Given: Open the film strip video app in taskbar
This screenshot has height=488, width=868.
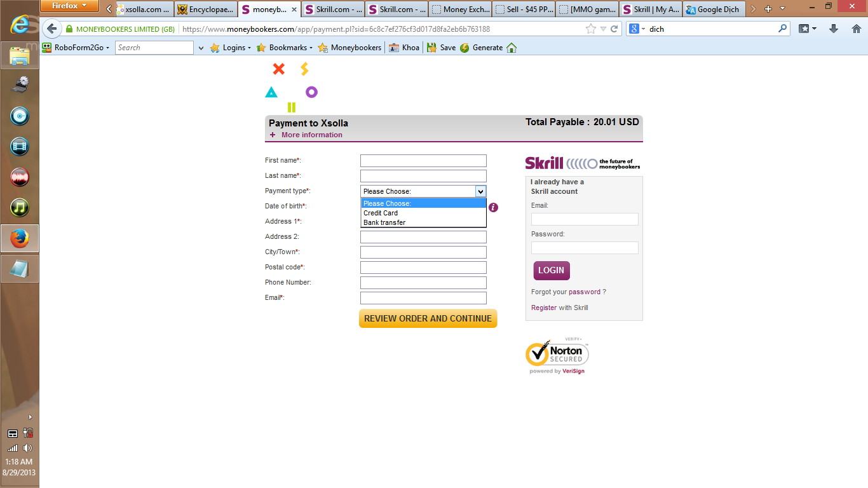Looking at the screenshot, I should pyautogui.click(x=20, y=147).
